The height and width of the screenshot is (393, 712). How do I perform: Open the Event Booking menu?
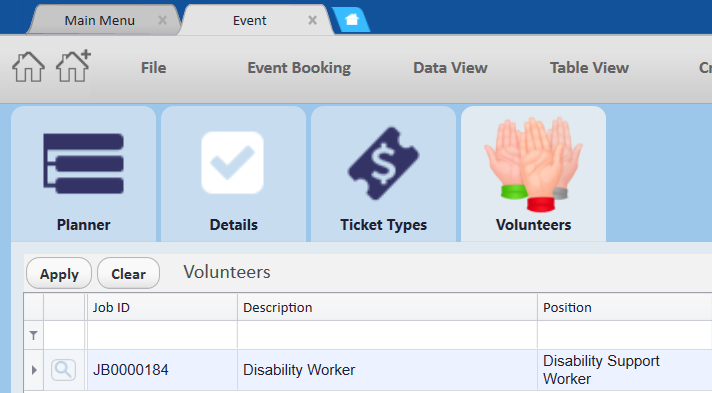[299, 68]
